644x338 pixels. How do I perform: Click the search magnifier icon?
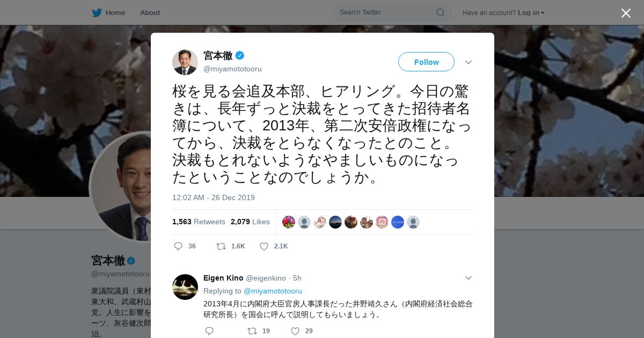pos(440,12)
